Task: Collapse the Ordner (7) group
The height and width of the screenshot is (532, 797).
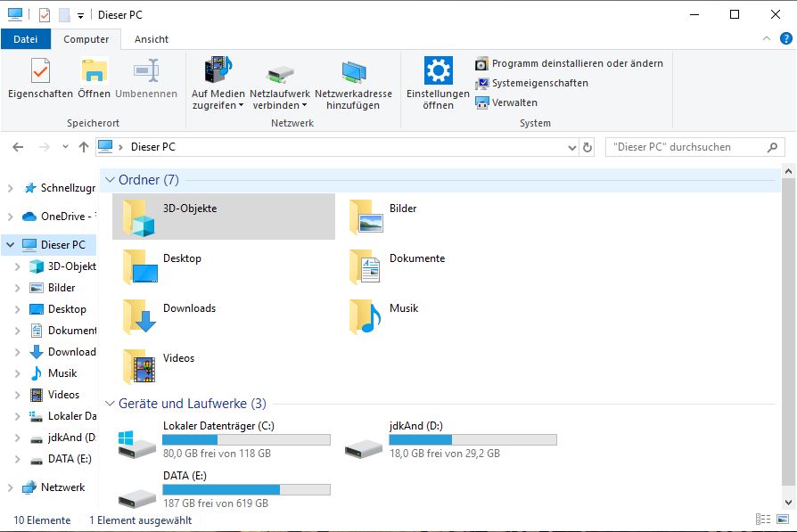Action: point(110,180)
